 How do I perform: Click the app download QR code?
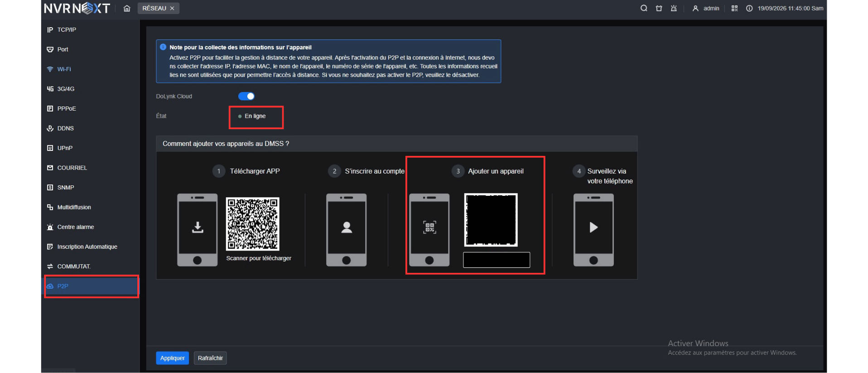[x=253, y=224]
